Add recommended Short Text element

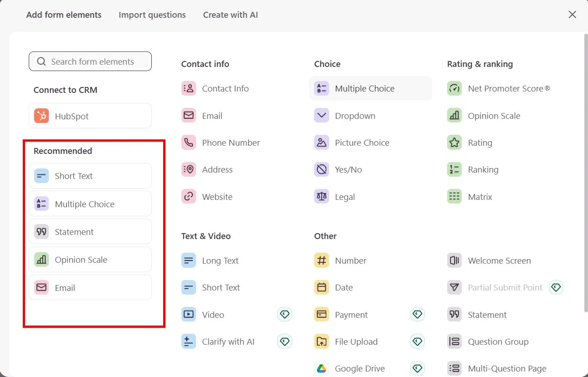pyautogui.click(x=90, y=176)
